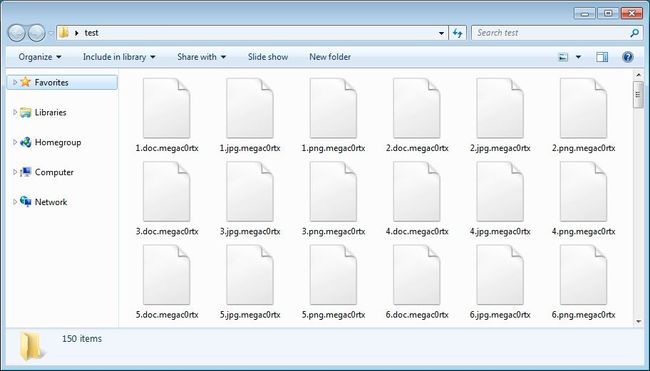Select the 2.doc.megac0rtx file icon
Screen dimensions: 650x371
point(417,108)
